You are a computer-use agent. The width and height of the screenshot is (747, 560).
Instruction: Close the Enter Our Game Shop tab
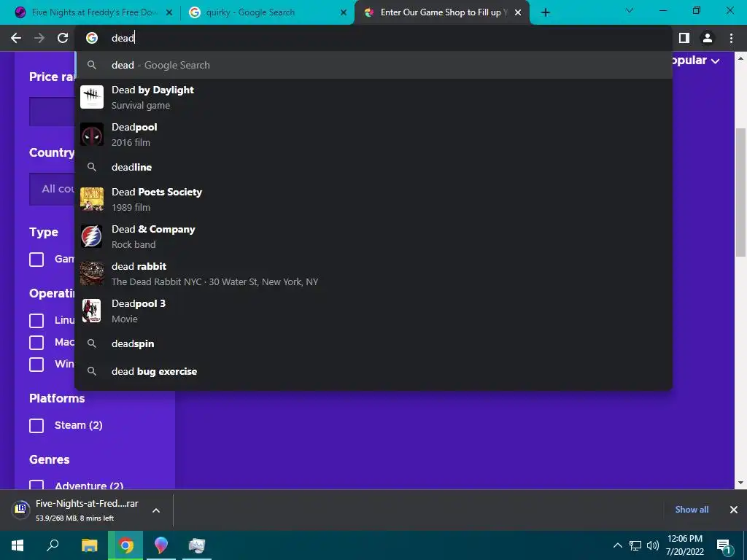pos(518,12)
